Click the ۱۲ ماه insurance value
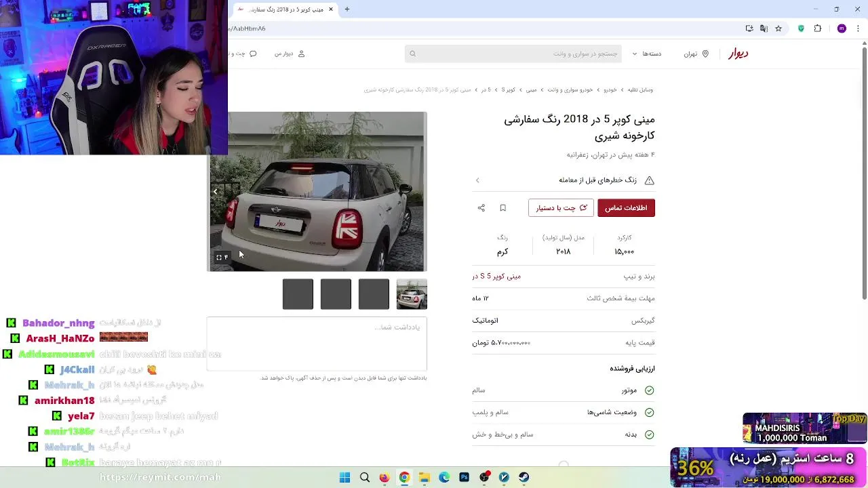 [x=480, y=298]
